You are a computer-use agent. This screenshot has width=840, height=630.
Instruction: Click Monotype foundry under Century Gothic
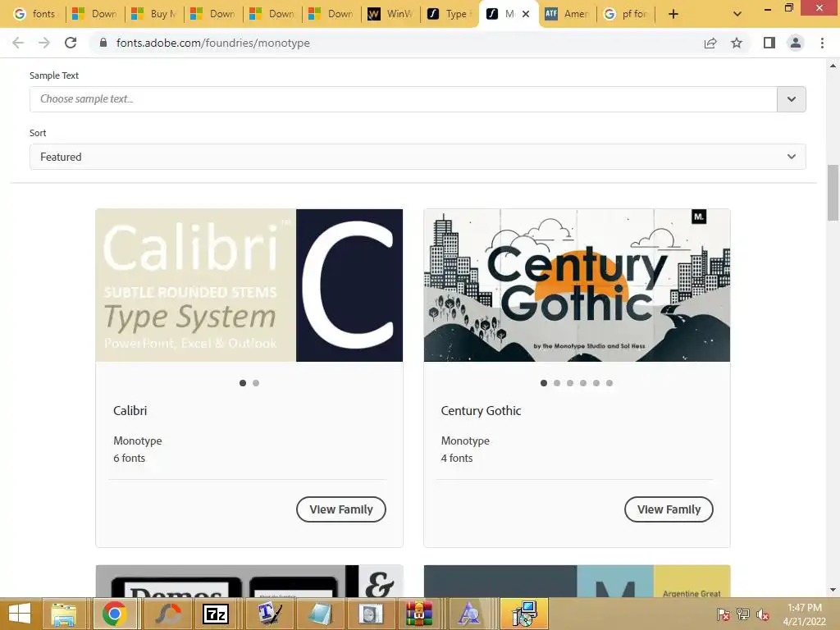(x=466, y=441)
